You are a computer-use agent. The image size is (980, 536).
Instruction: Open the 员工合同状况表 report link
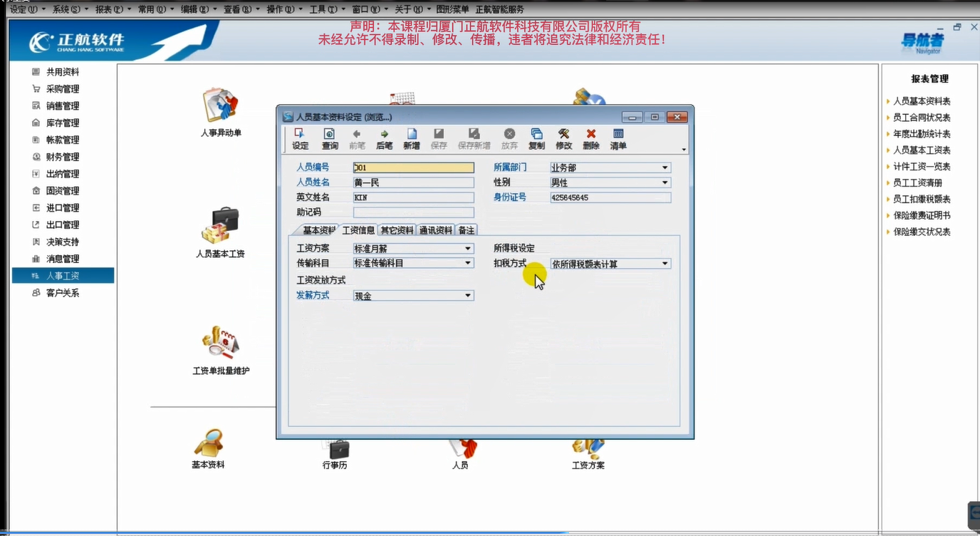coord(922,118)
